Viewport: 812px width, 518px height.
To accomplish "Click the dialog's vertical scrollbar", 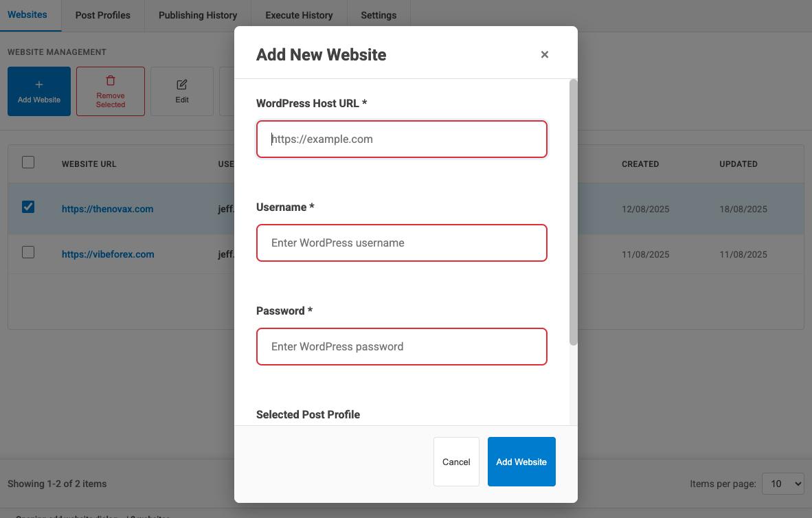I will tap(573, 212).
